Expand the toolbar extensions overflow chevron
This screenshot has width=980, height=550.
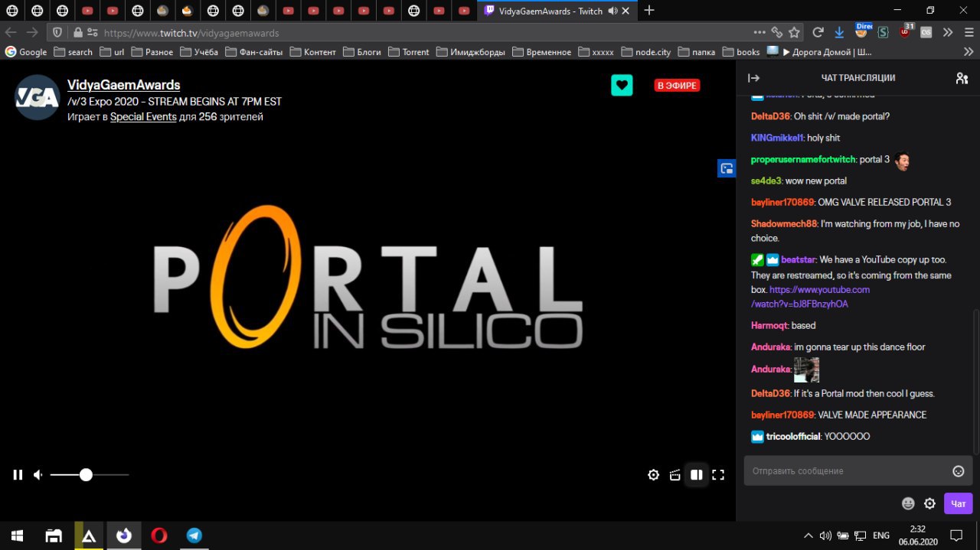tap(948, 33)
